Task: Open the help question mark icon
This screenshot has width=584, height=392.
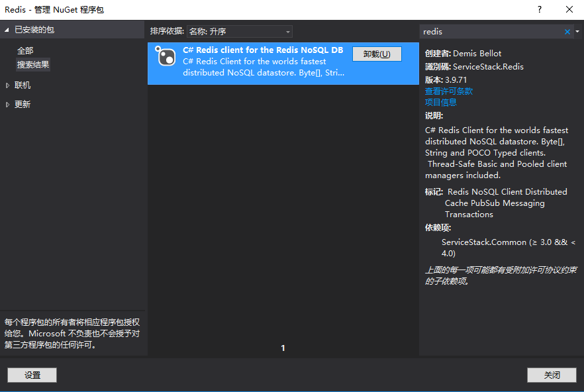Action: [x=539, y=9]
